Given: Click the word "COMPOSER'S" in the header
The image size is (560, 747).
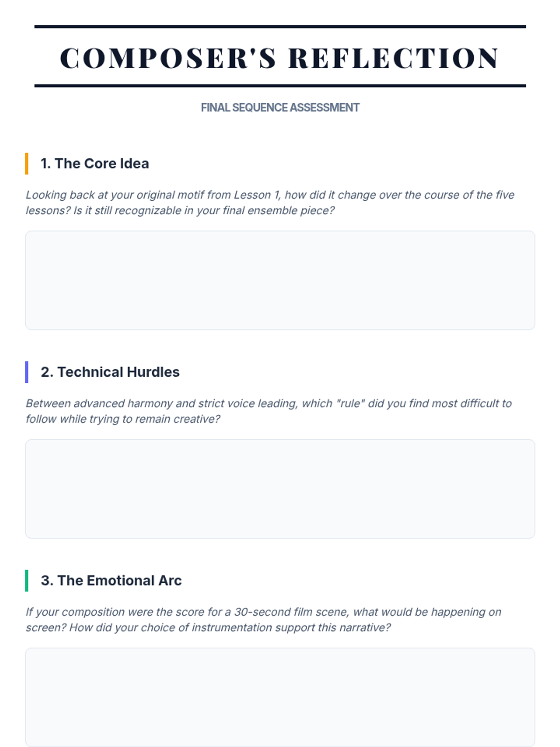Looking at the screenshot, I should 168,58.
